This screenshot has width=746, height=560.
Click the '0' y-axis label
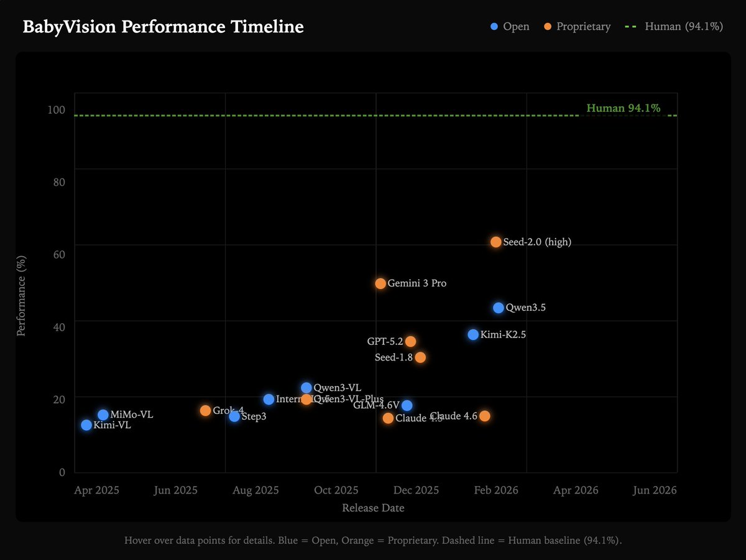(62, 472)
